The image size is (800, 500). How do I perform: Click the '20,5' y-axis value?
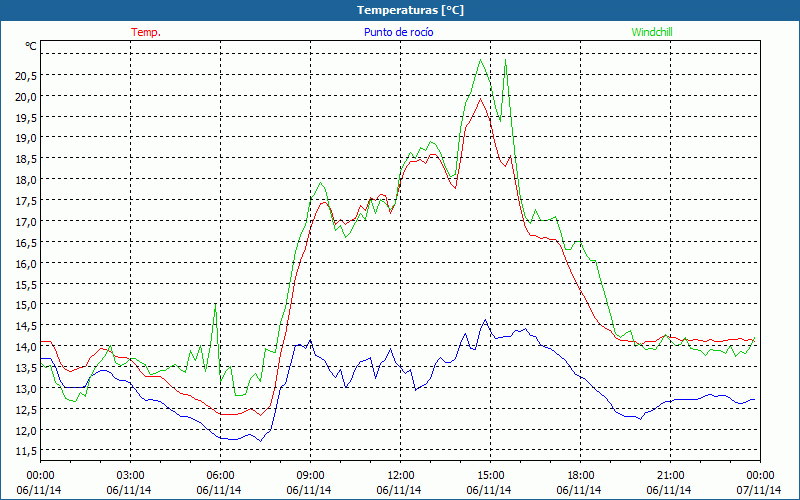coord(26,76)
